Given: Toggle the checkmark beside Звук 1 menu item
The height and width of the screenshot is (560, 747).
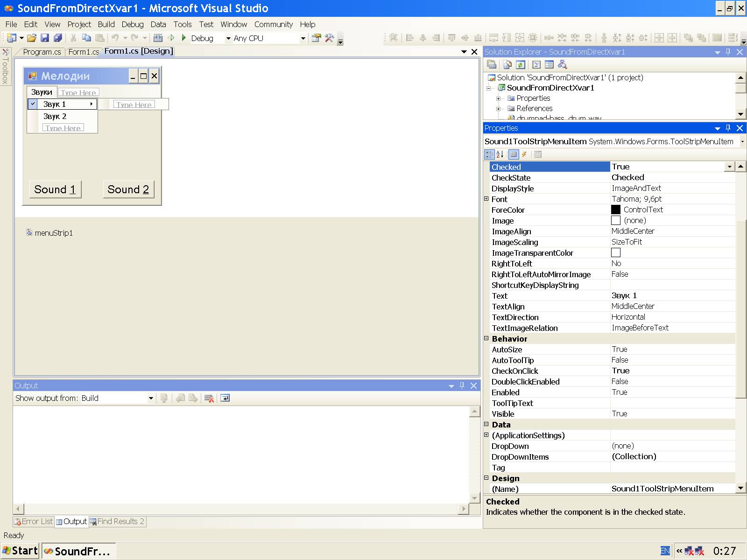Looking at the screenshot, I should [x=33, y=104].
